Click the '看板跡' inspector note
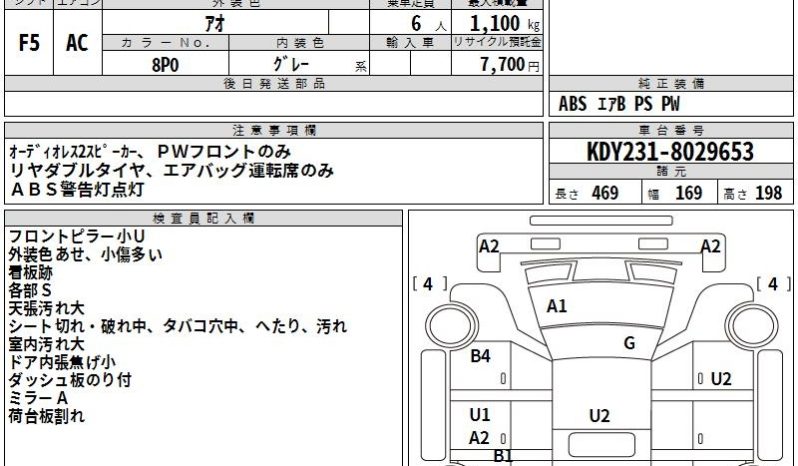Viewport: 798px width, 466px height. 31,273
